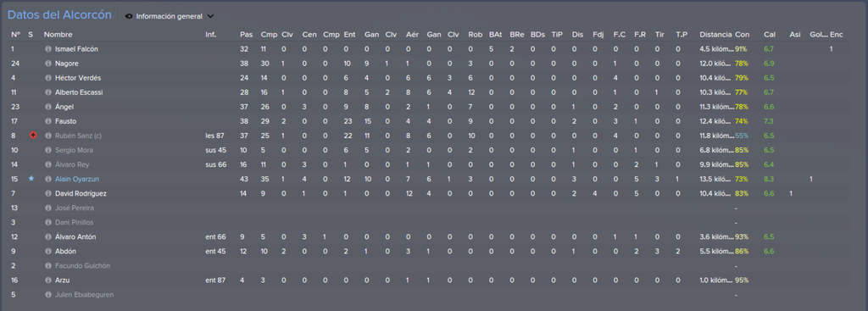
Task: Click the info icon beside Héctor Verdés
Action: click(48, 78)
